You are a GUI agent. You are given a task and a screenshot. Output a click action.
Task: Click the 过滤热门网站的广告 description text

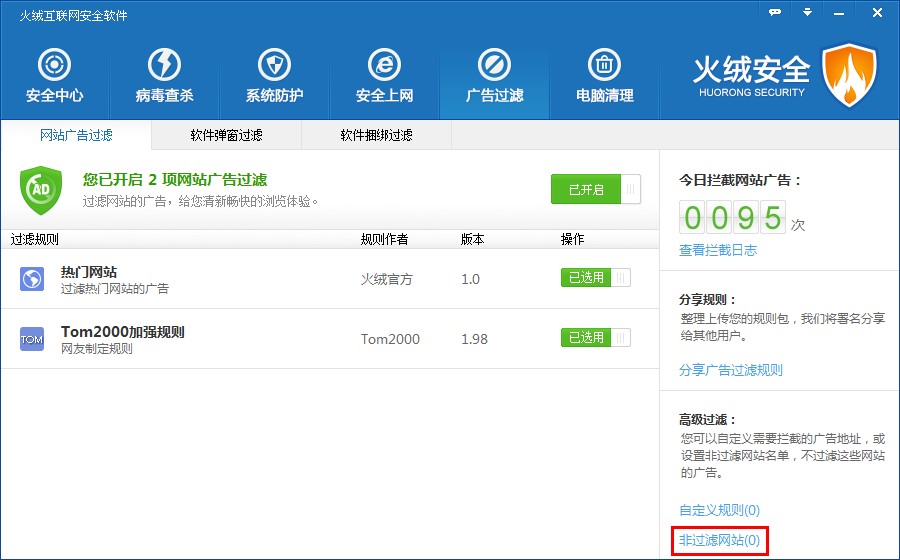tap(115, 289)
